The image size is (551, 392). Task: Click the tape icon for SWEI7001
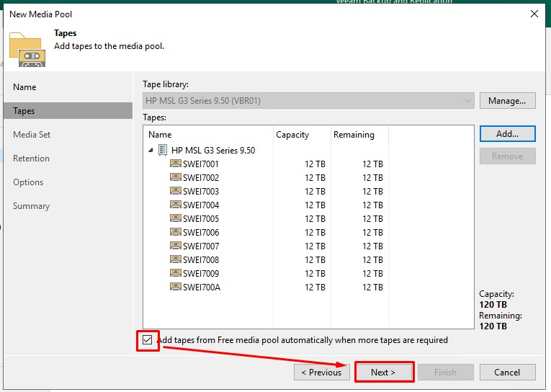[x=176, y=164]
